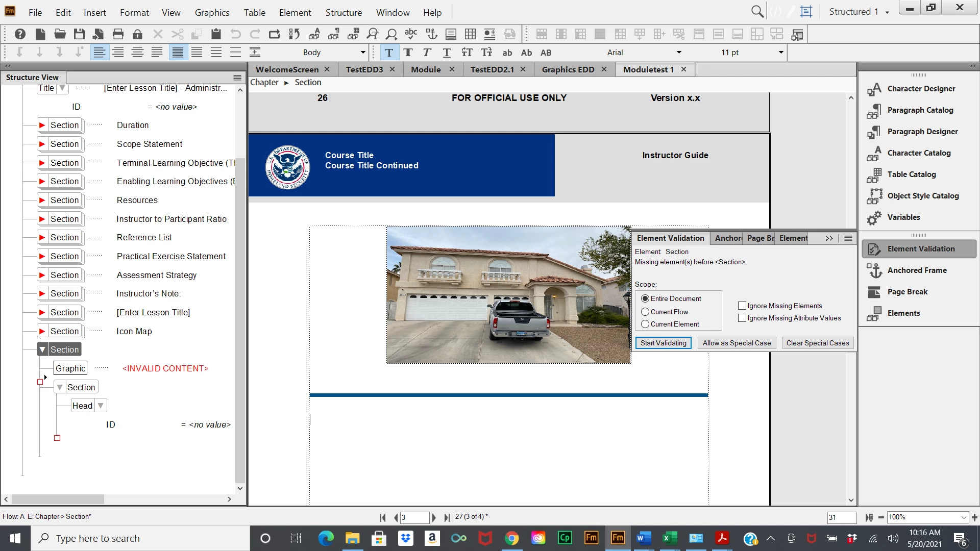Image resolution: width=980 pixels, height=551 pixels.
Task: Enable Ignore Missing Elements checkbox
Action: [x=742, y=306]
